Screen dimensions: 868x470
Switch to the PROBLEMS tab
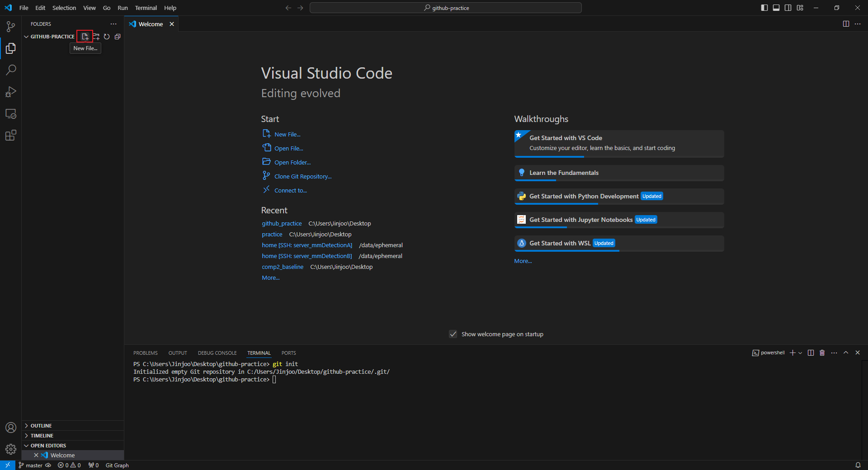146,353
